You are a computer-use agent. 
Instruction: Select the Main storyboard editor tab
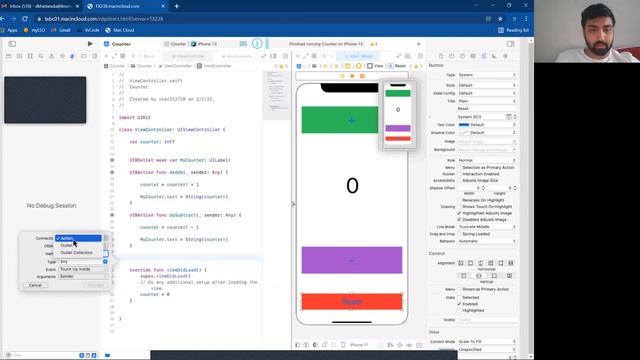[358, 56]
